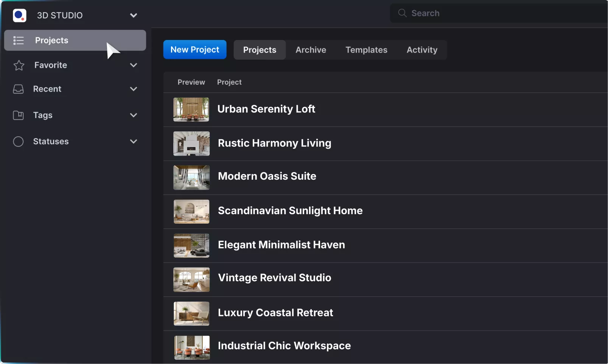Switch to the Activity tab
This screenshot has width=608, height=364.
click(x=421, y=50)
